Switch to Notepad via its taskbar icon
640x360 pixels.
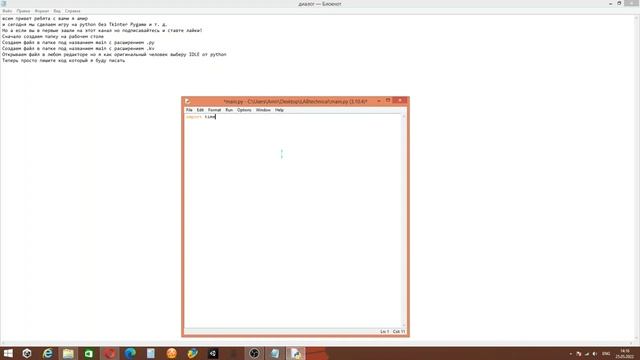tap(275, 353)
